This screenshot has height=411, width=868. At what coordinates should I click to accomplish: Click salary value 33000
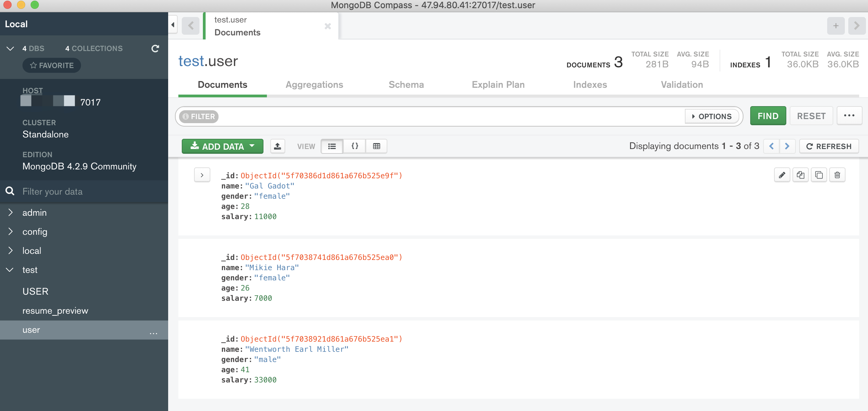pos(266,380)
